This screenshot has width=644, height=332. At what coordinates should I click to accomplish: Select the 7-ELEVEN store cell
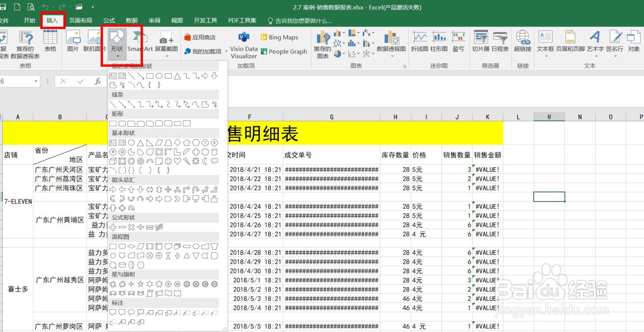point(18,201)
